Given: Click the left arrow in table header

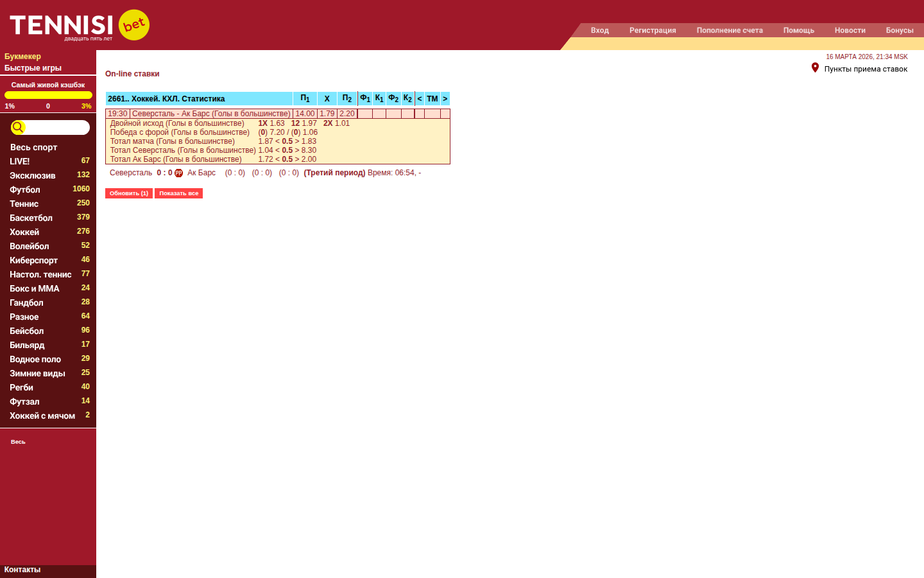Looking at the screenshot, I should coord(420,99).
